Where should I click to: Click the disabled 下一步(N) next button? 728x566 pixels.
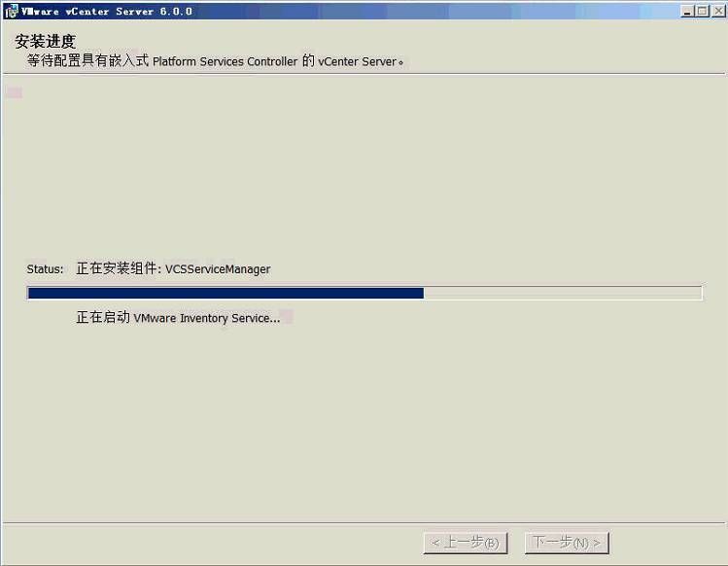point(567,543)
